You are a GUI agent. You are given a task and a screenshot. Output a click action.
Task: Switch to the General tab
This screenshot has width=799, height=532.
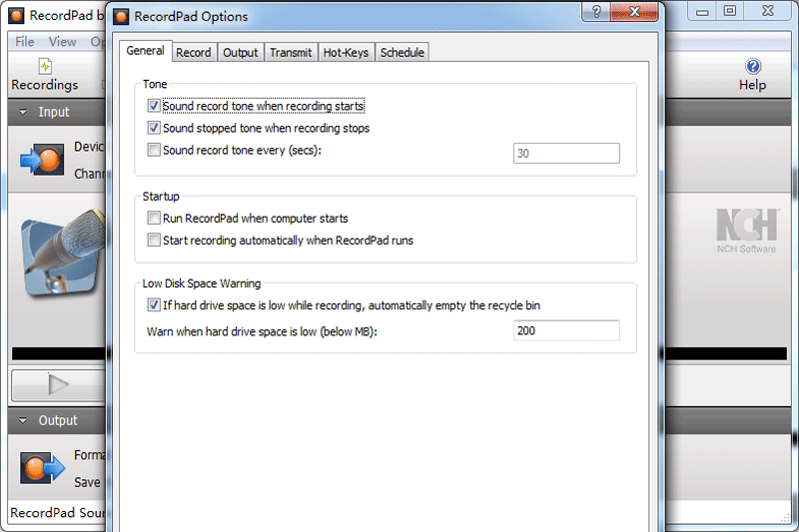tap(146, 51)
